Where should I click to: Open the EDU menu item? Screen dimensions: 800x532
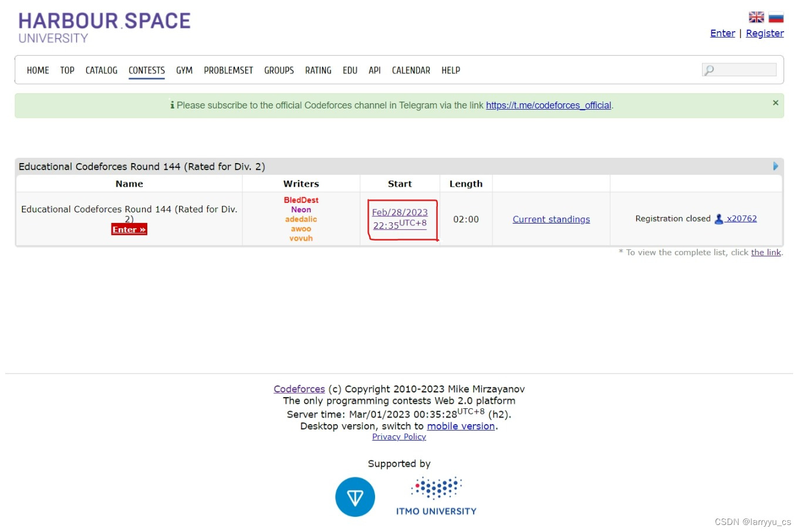point(350,70)
